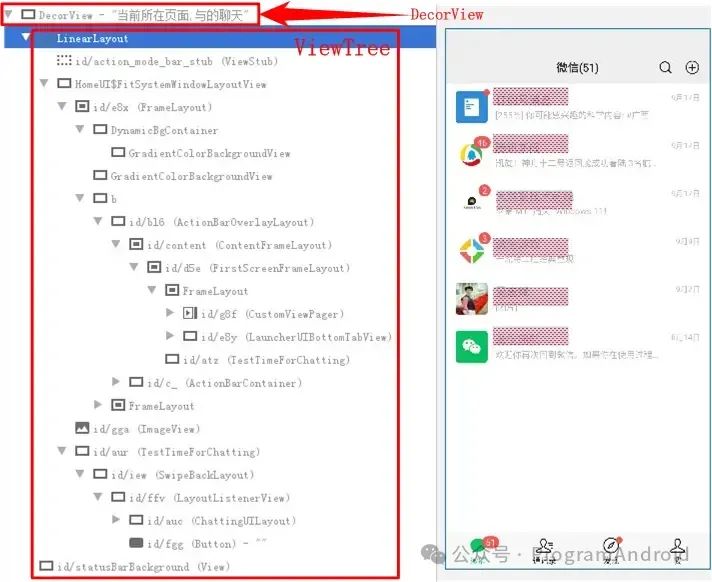Open the green WeChat Team chat
The image size is (712, 582).
pyautogui.click(x=578, y=346)
